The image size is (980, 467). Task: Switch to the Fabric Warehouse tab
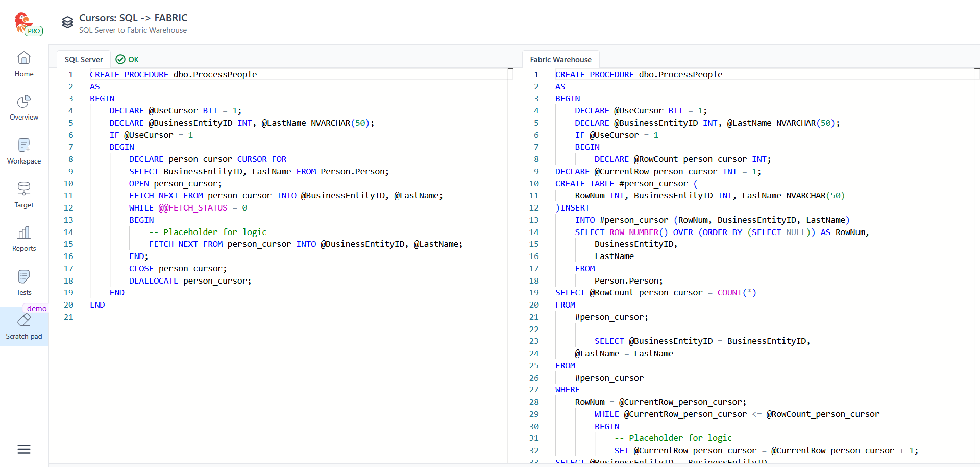(560, 60)
